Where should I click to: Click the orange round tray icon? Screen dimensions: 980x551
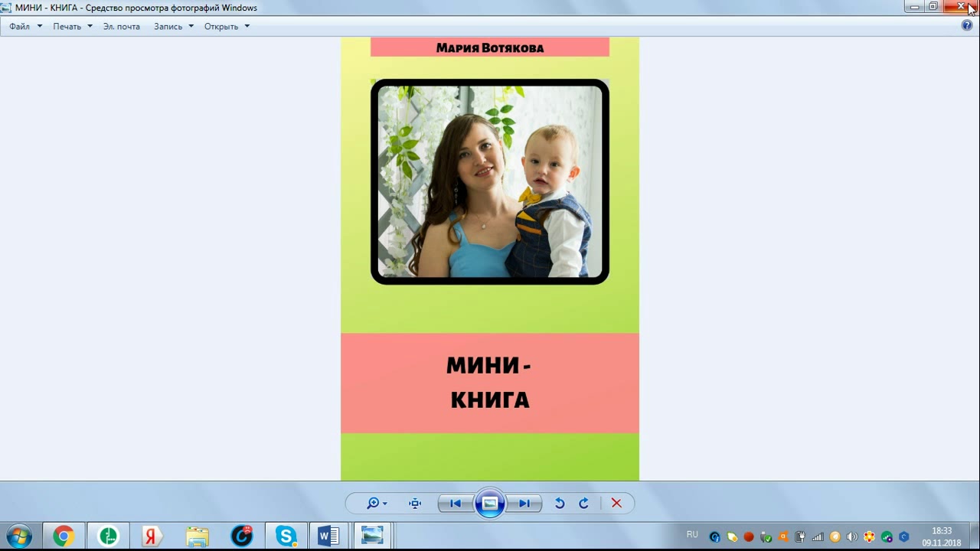pos(835,536)
